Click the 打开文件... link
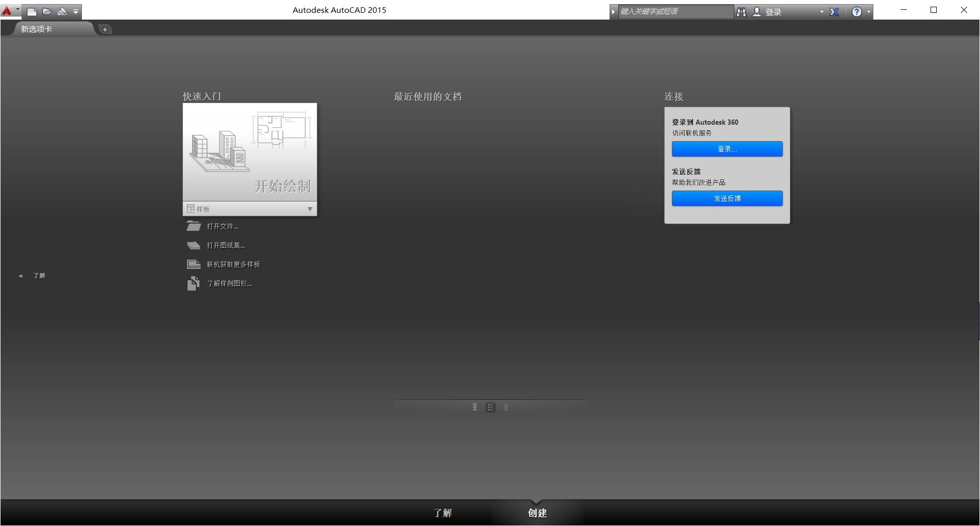The image size is (980, 526). point(223,227)
